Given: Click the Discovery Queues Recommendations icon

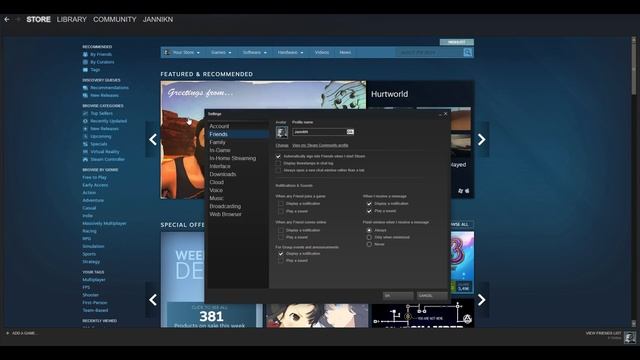Looking at the screenshot, I should pos(85,88).
